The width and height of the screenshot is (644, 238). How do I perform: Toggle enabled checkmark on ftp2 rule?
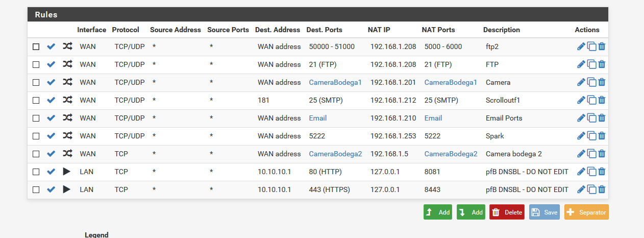pyautogui.click(x=51, y=46)
